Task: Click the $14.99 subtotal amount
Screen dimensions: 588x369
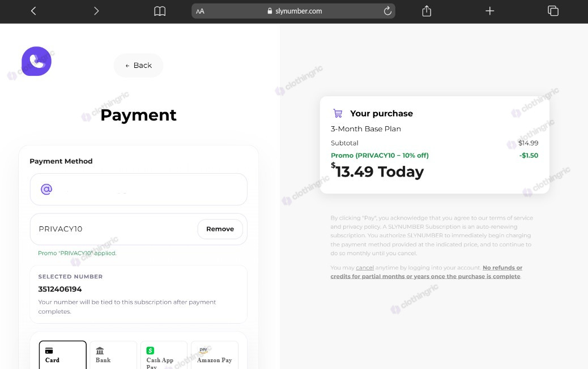Action: pos(528,143)
